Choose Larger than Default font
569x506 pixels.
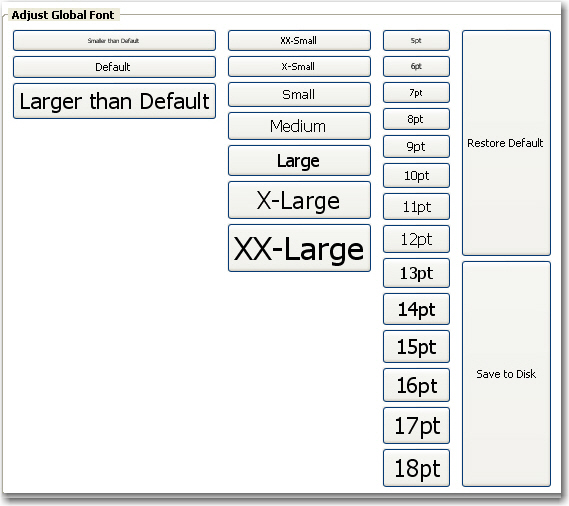114,101
